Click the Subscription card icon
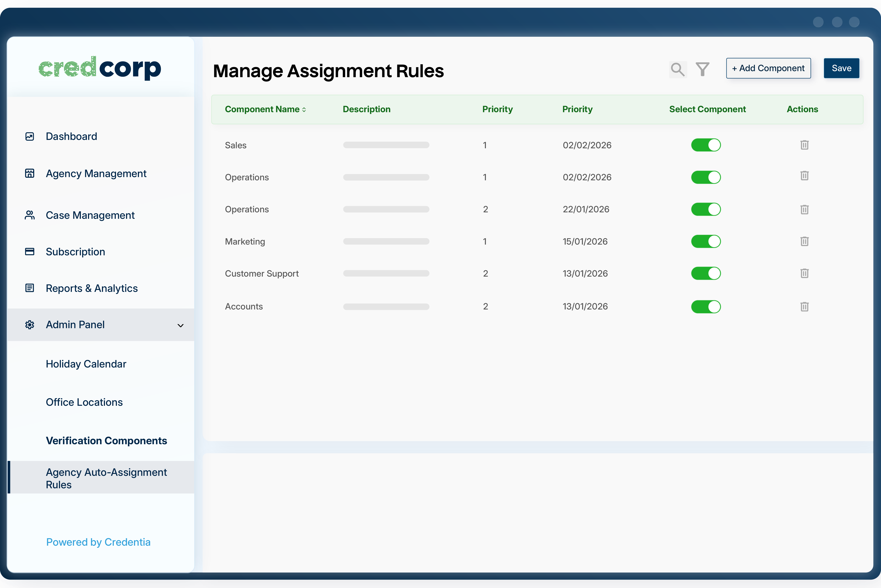 (30, 251)
